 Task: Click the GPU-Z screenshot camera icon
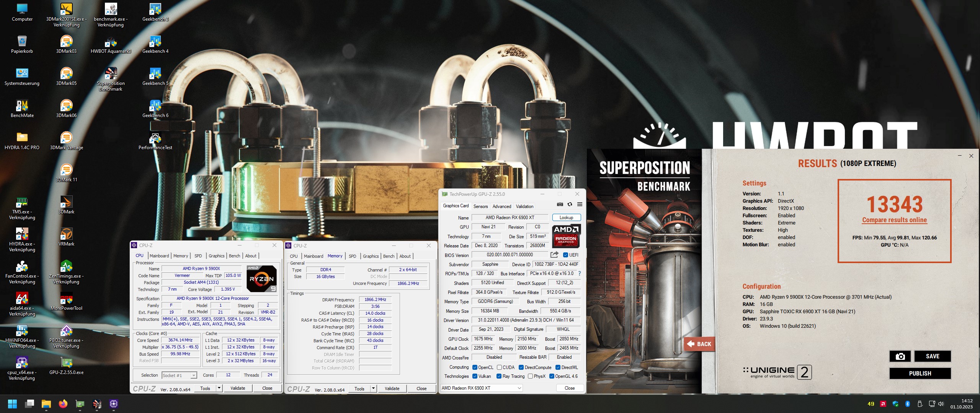pos(560,205)
